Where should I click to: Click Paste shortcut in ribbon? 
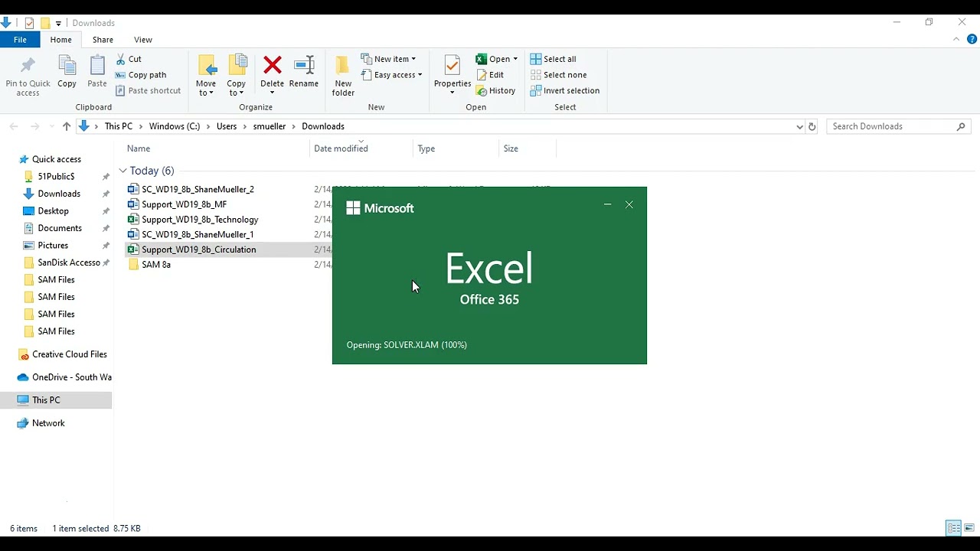(149, 90)
